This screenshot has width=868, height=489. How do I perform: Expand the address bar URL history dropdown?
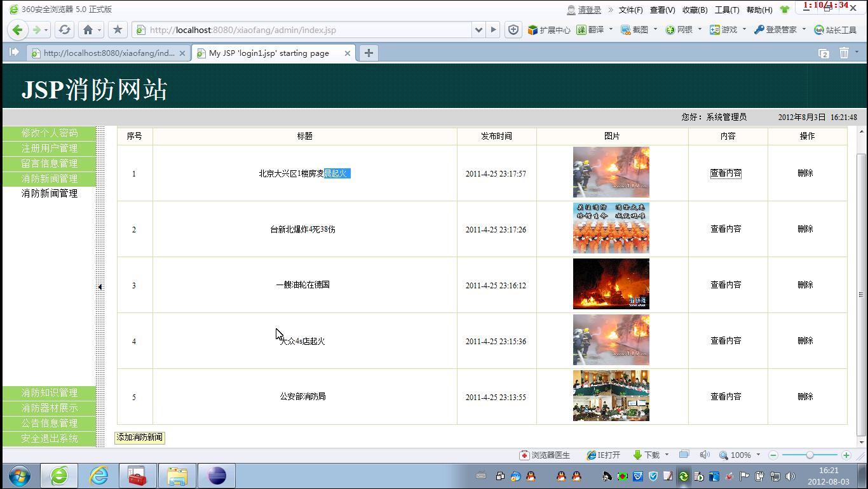click(x=478, y=30)
